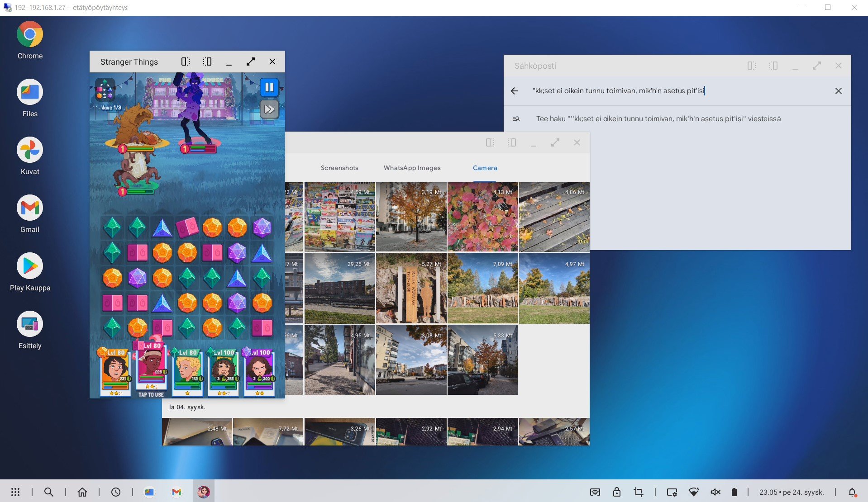Image resolution: width=868 pixels, height=502 pixels.
Task: Open notifications bell in taskbar
Action: pyautogui.click(x=852, y=492)
